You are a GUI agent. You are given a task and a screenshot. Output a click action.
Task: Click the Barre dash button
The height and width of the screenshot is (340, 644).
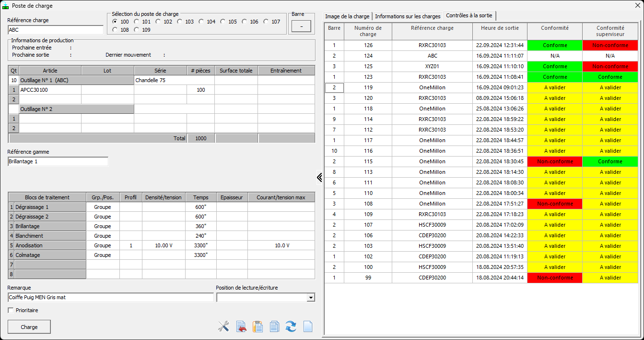301,26
